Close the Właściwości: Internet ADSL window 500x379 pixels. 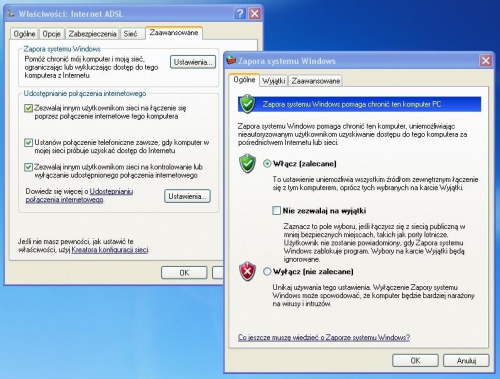pos(255,14)
